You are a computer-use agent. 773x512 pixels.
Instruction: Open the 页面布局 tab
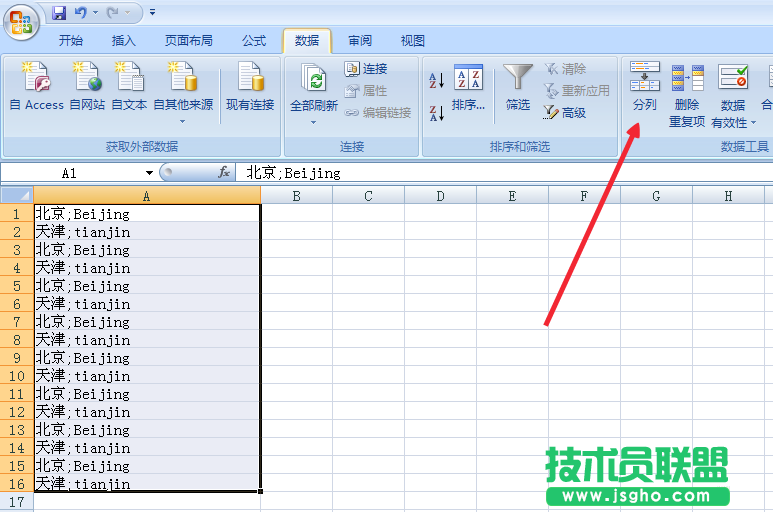pyautogui.click(x=189, y=41)
